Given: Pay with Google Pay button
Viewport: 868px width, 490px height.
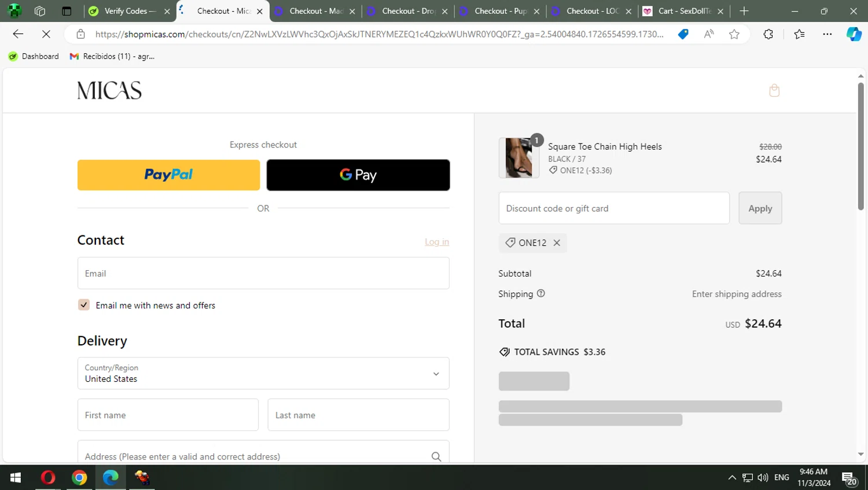Looking at the screenshot, I should 358,175.
